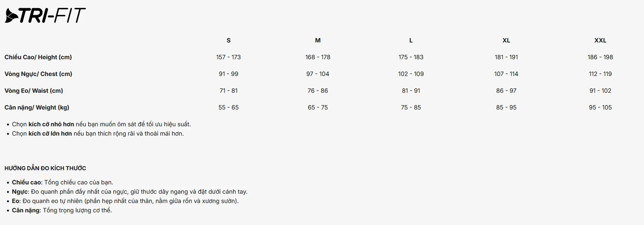Select the XL size column header
644x225 pixels.
tap(506, 40)
